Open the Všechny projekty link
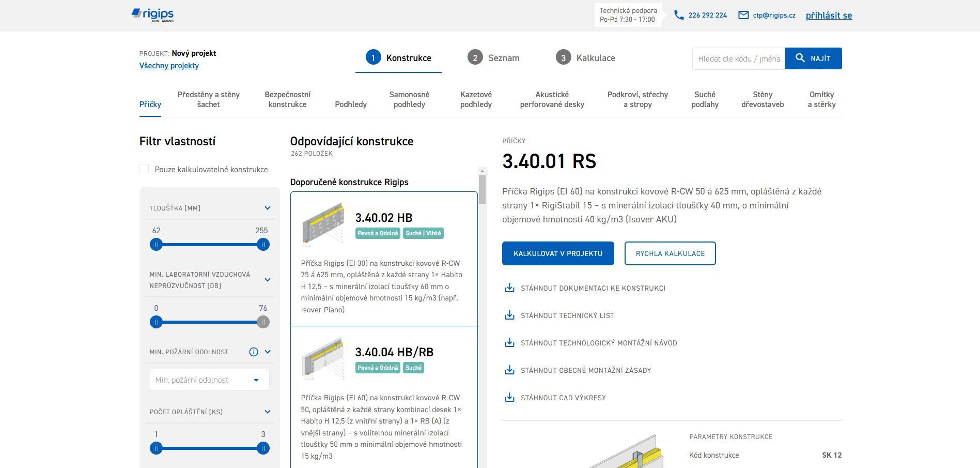Screen dimensions: 980x468 169,66
